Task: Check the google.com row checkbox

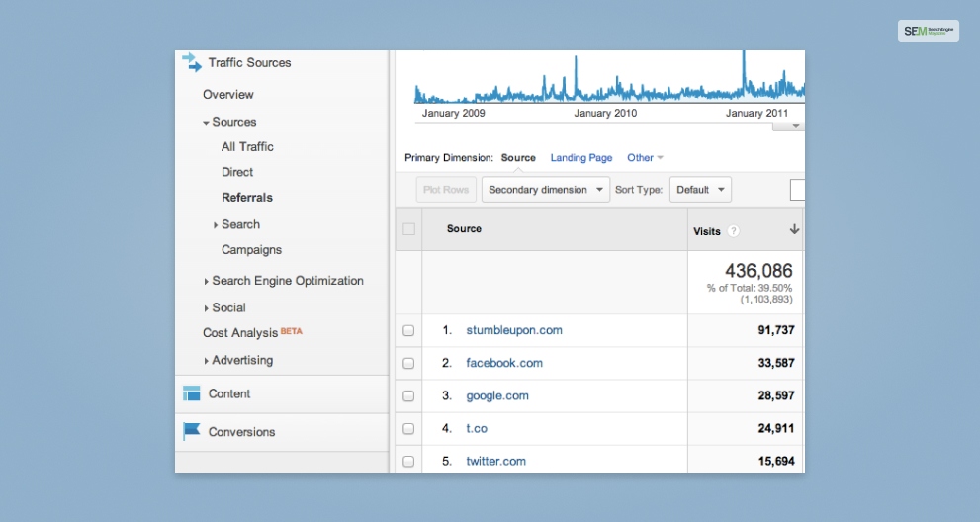Action: coord(408,395)
